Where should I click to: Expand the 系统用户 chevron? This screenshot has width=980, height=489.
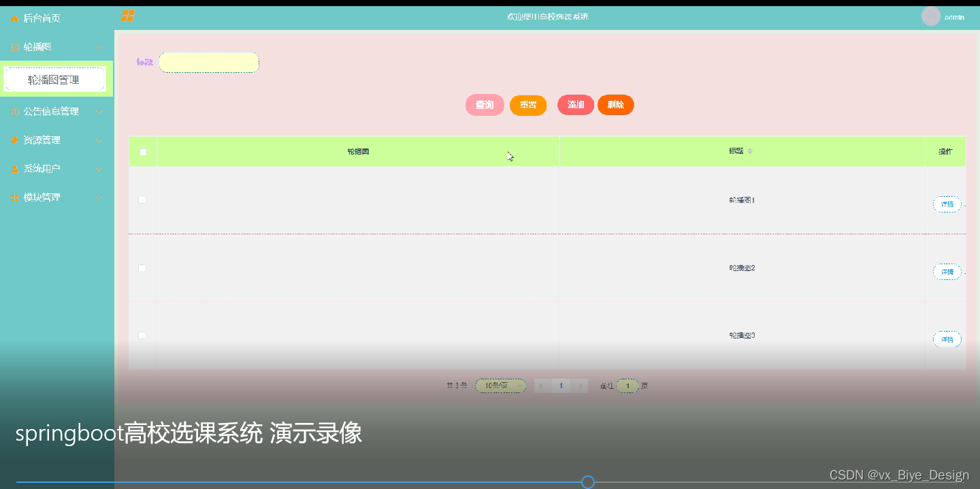tap(99, 169)
